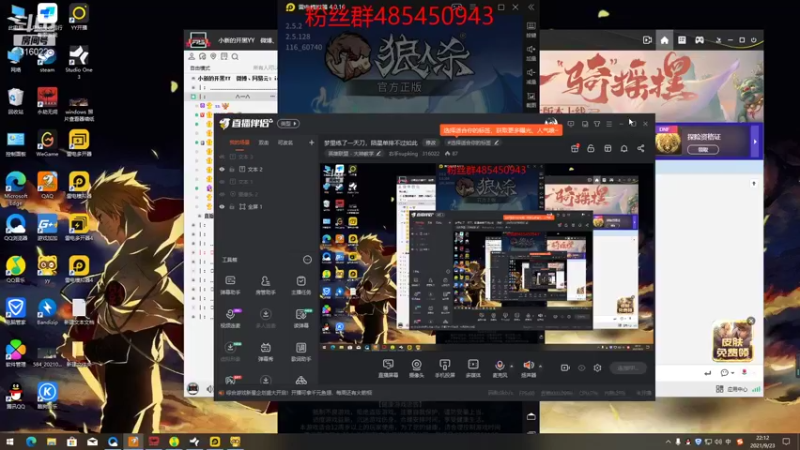Open 弹幕助手 tool
This screenshot has height=450, width=800.
[230, 285]
